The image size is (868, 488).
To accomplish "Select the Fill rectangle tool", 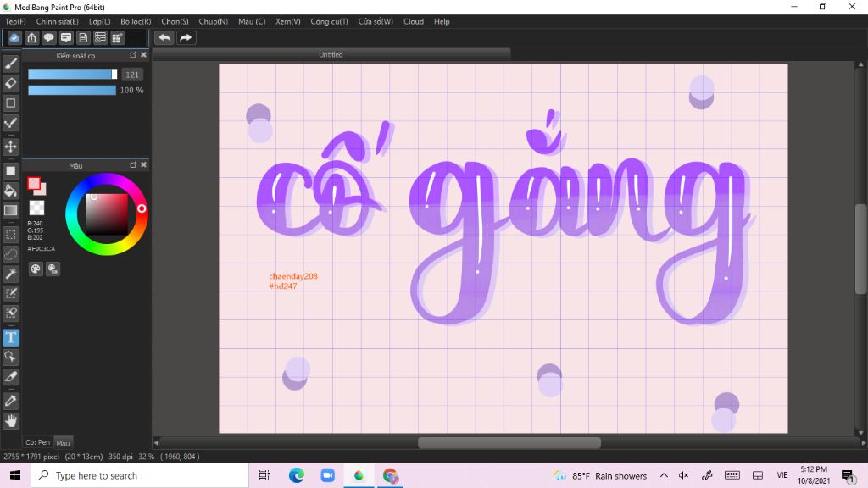I will pyautogui.click(x=10, y=171).
